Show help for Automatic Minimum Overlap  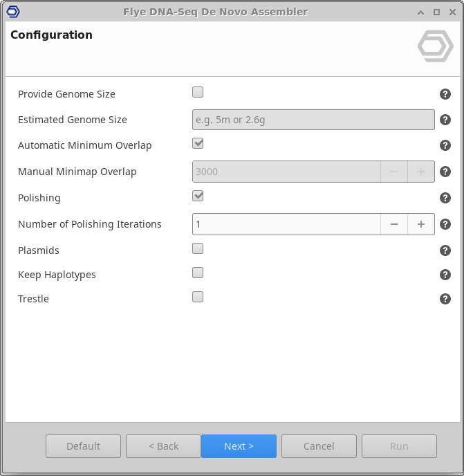pyautogui.click(x=445, y=145)
